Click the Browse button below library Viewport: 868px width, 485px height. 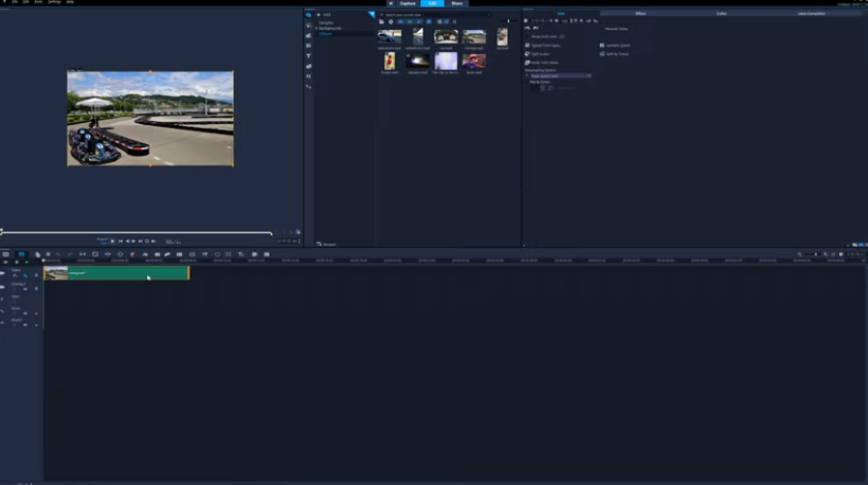[327, 244]
